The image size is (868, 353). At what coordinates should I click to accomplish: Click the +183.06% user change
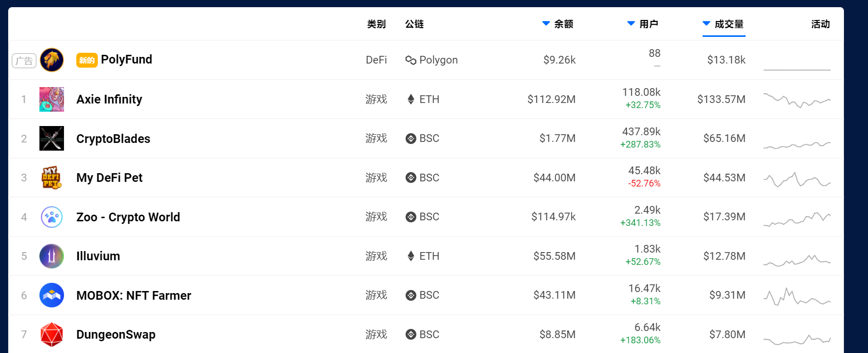640,340
